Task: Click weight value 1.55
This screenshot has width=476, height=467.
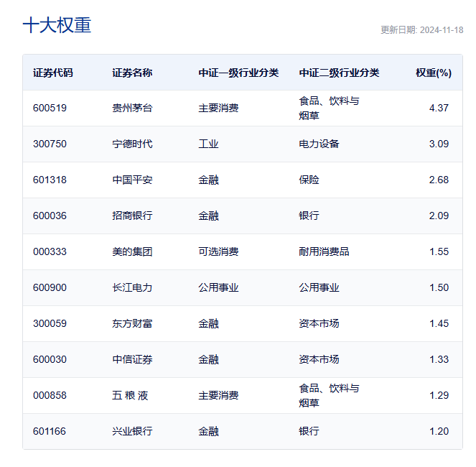Action: coord(439,251)
